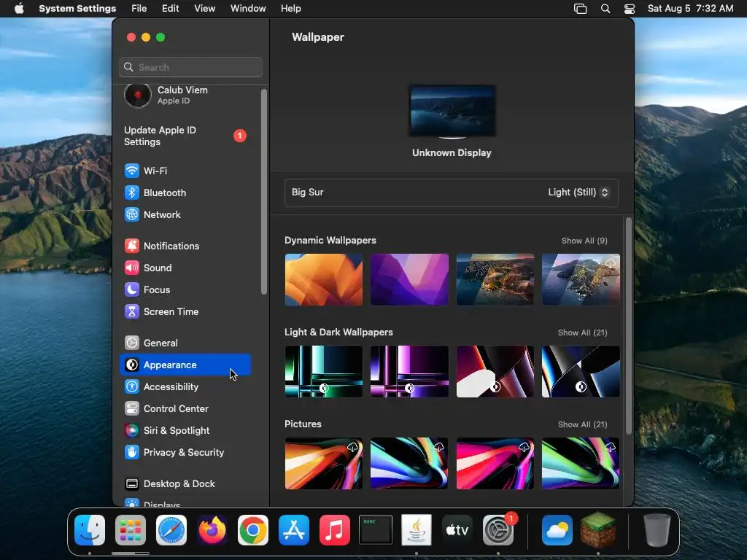Launch Firefox from the Dock
747x560 pixels.
pos(212,530)
